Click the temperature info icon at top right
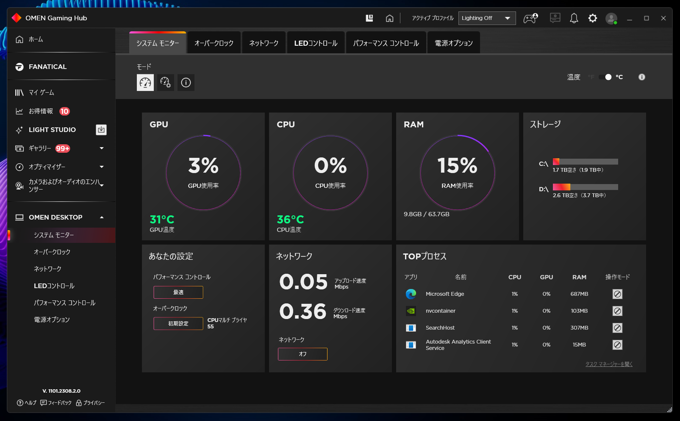Viewport: 680px width, 421px height. coord(642,77)
